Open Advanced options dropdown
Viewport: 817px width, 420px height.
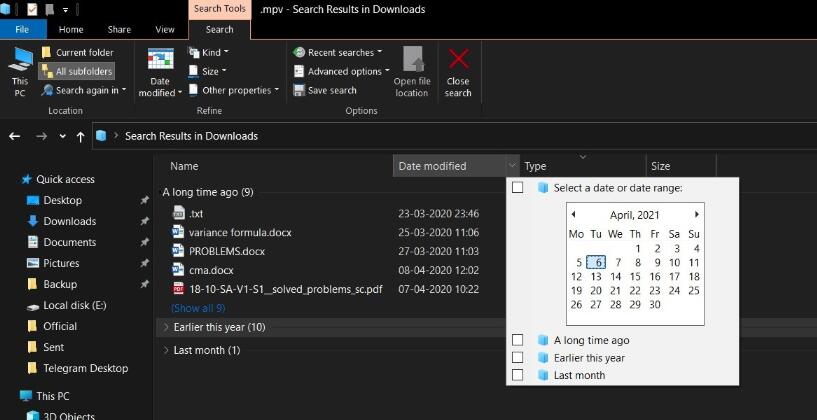point(341,71)
